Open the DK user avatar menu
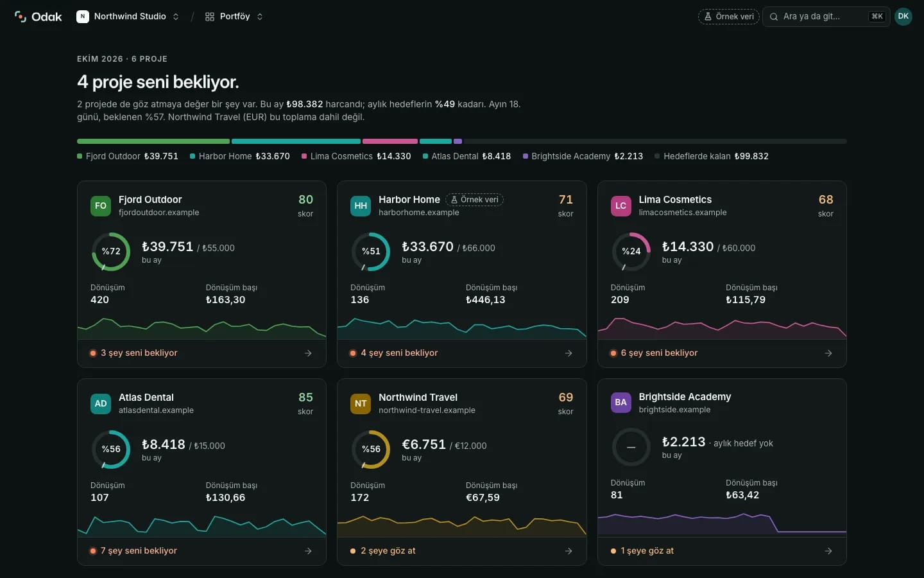924x578 pixels. [903, 17]
